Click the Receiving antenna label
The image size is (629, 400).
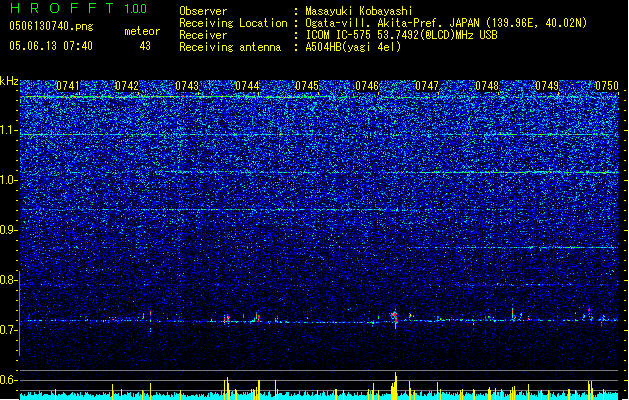[x=230, y=47]
